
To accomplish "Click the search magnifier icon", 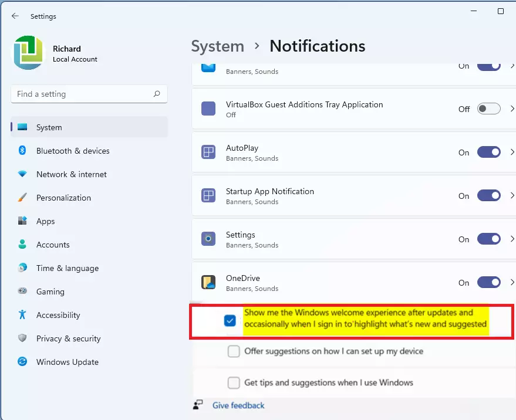I will (157, 94).
